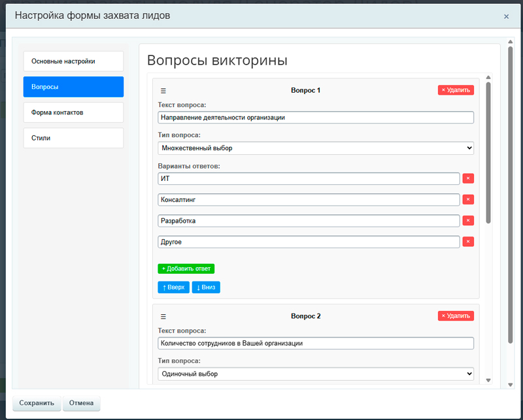Close the lead capture form dialog
The width and height of the screenshot is (523, 420).
pyautogui.click(x=506, y=16)
